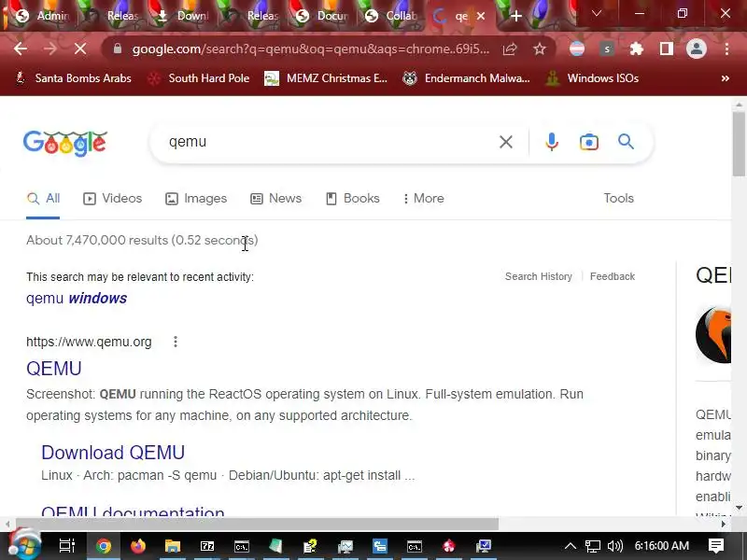Image resolution: width=747 pixels, height=560 pixels.
Task: Close the active qemu search tab
Action: (481, 16)
